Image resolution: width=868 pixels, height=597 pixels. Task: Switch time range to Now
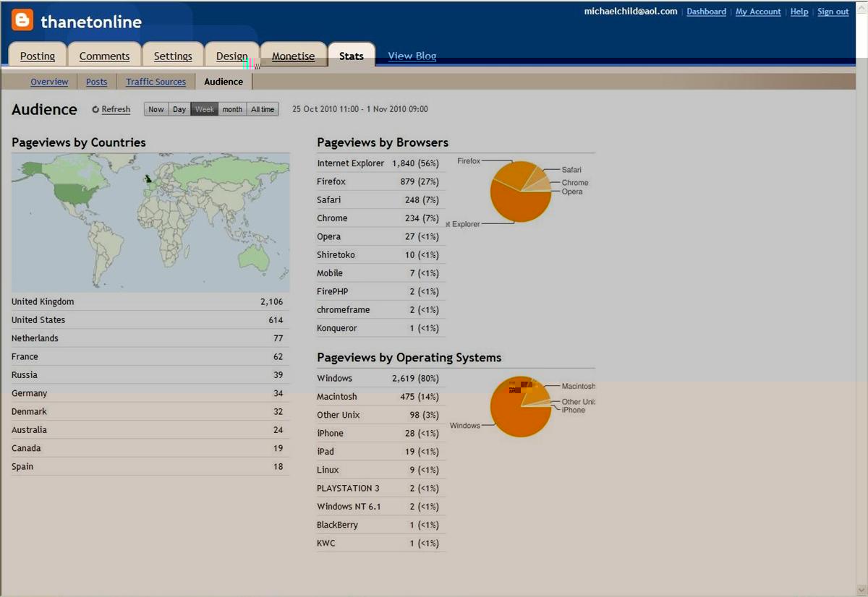tap(156, 109)
